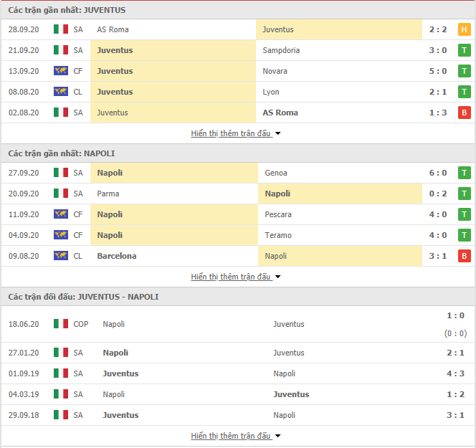Click the red B badge on Juventus vs AS Roma row
476x448 pixels.
464,113
